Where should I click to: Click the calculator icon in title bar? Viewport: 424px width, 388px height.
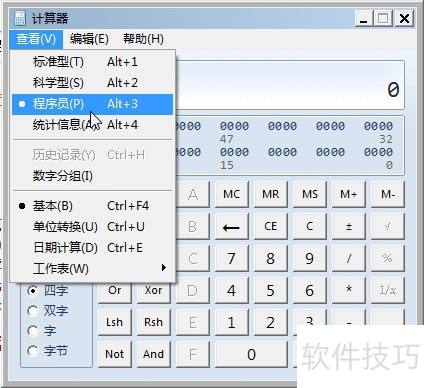click(20, 18)
